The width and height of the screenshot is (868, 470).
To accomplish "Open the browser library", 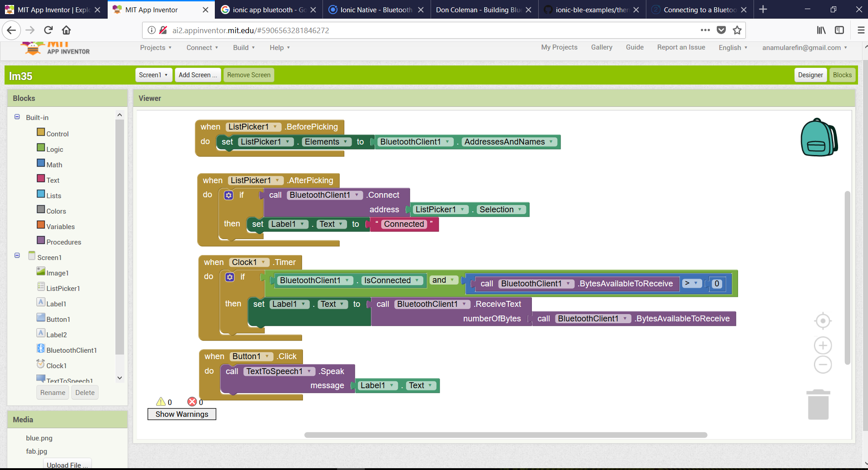I will click(x=821, y=30).
